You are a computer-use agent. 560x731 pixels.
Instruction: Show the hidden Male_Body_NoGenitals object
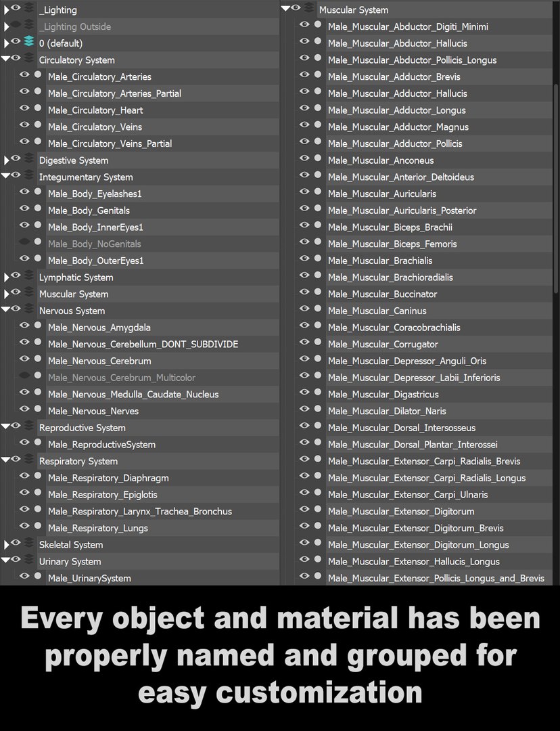24,242
